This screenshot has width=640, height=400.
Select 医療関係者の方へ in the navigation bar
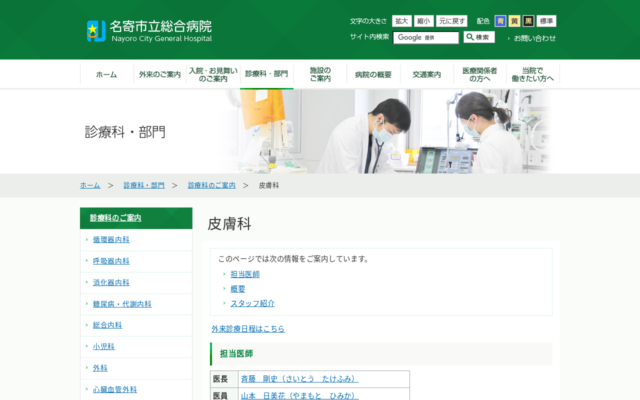point(480,75)
